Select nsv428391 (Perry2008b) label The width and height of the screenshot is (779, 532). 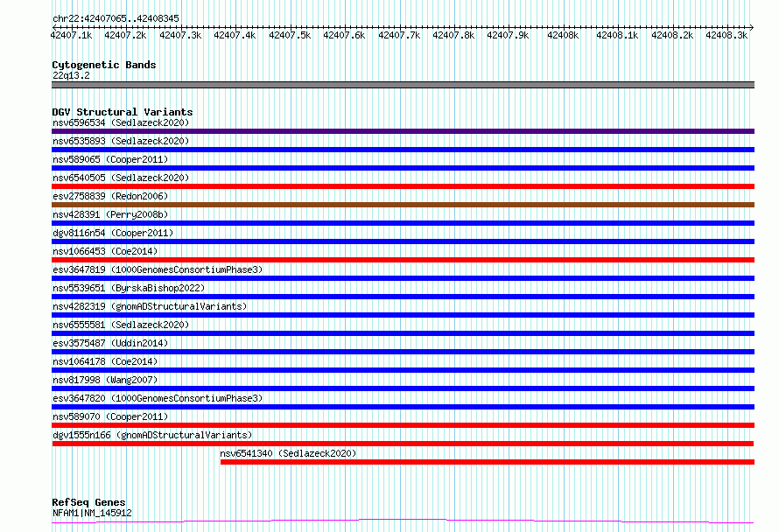pyautogui.click(x=110, y=214)
